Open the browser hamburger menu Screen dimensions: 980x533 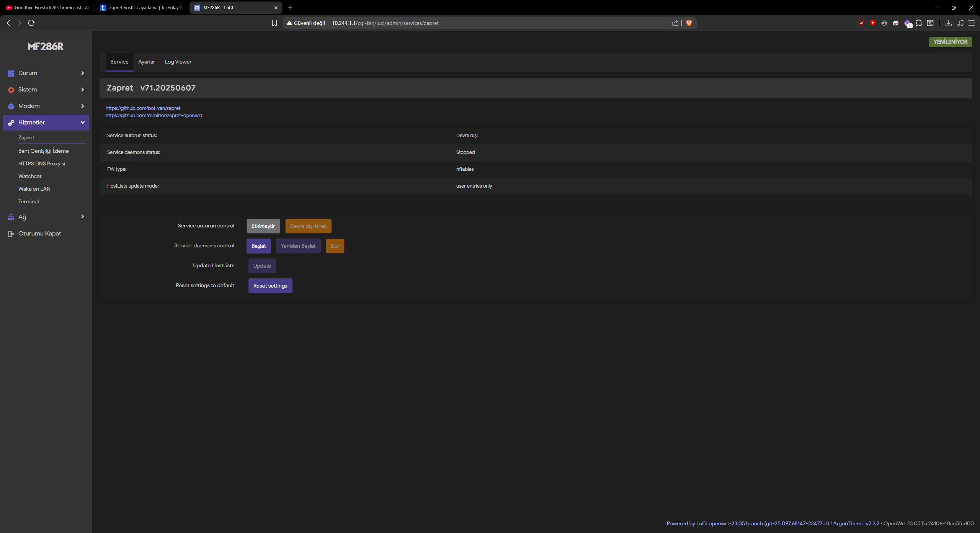click(971, 23)
